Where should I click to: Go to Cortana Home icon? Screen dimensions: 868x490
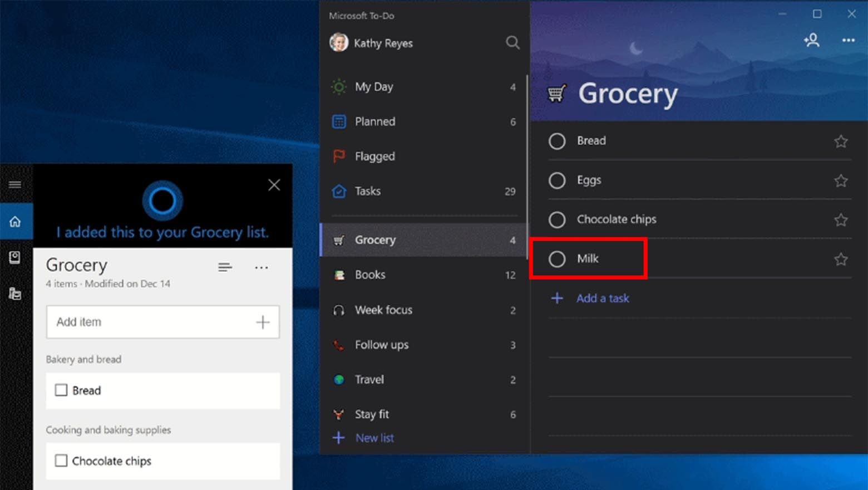tap(15, 222)
